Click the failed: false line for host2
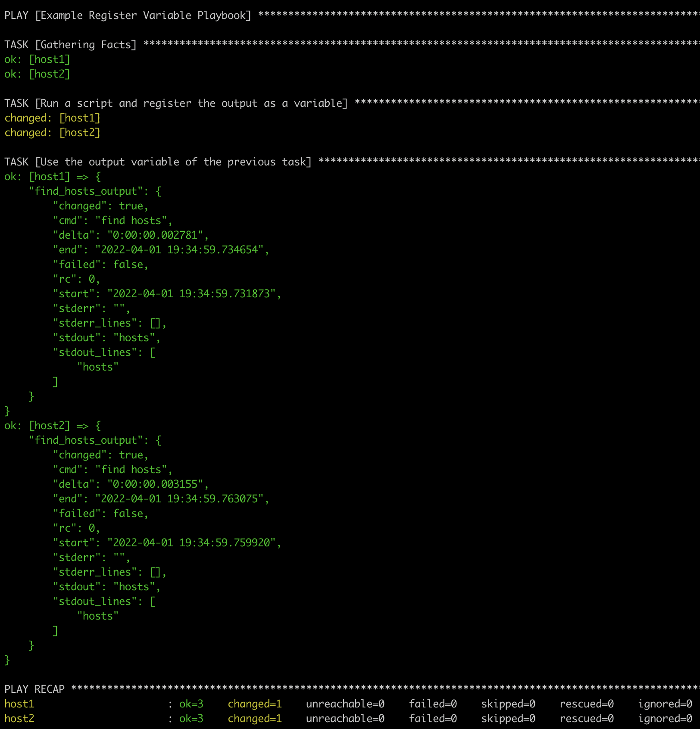 [x=99, y=513]
